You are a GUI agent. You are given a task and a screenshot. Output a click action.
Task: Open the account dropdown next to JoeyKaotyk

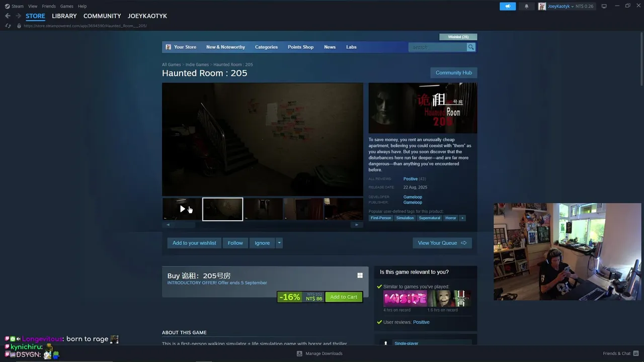(x=573, y=7)
